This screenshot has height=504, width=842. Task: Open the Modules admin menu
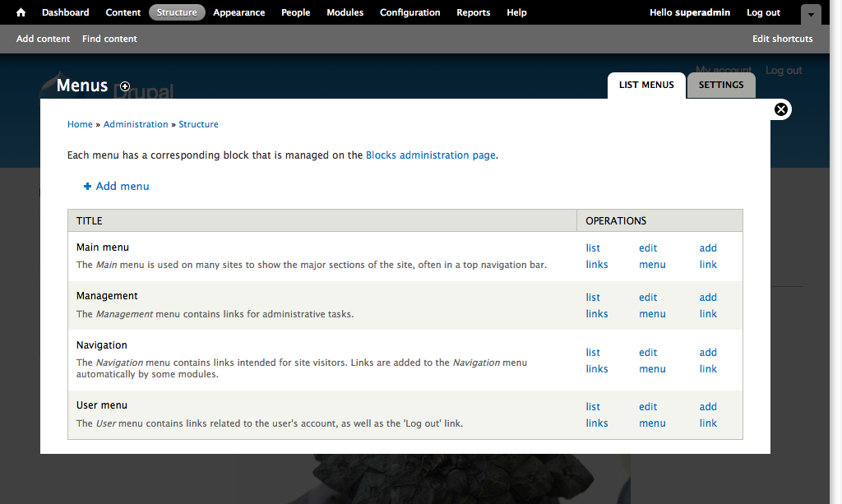345,12
